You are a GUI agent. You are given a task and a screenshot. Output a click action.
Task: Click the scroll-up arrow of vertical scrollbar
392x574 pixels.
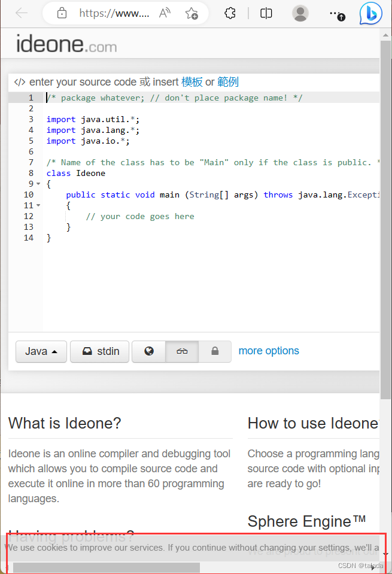point(385,35)
